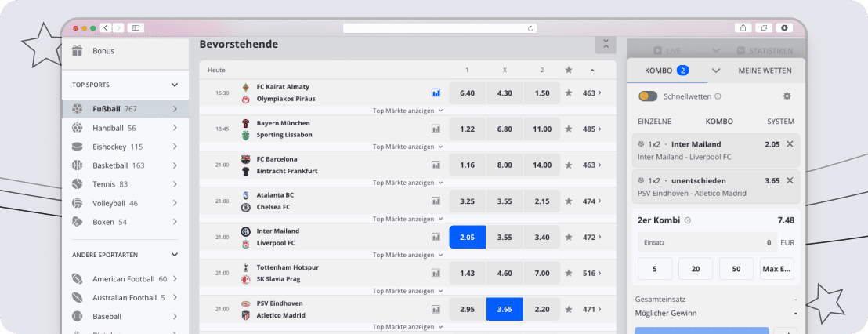Favorite the Bayern München match star

[x=568, y=129]
